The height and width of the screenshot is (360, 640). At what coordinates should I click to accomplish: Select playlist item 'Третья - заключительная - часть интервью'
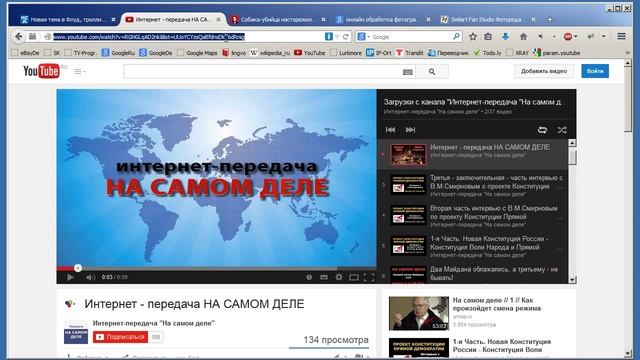click(x=472, y=185)
